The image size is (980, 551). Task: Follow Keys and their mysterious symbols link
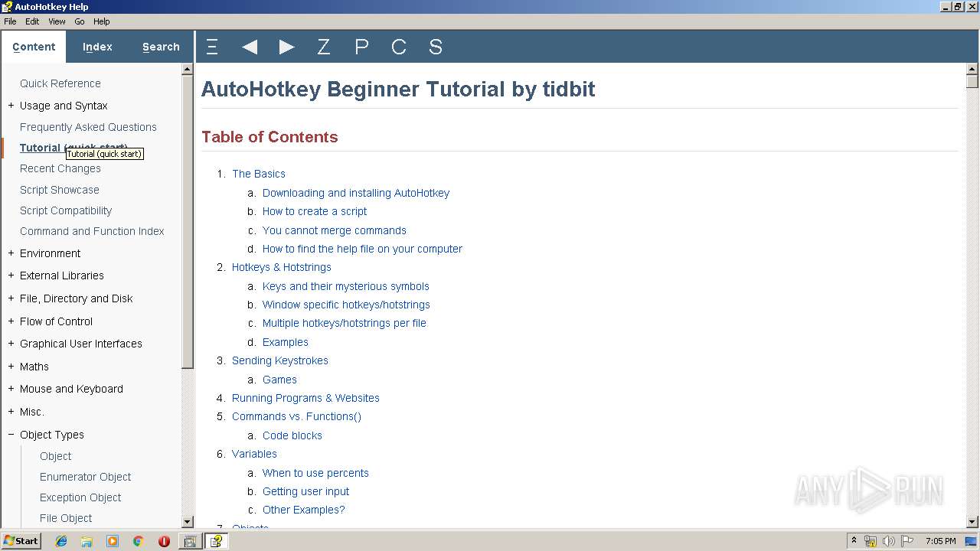coord(346,286)
